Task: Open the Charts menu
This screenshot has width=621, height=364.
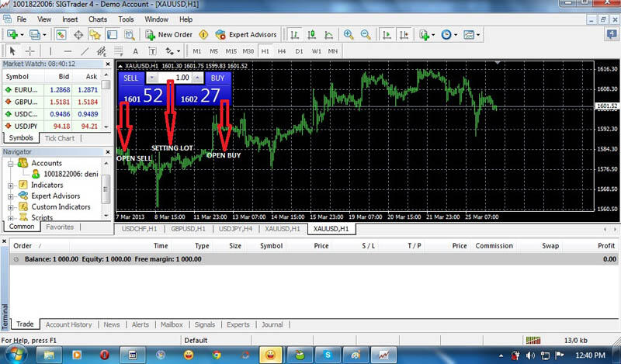Action: coord(98,19)
